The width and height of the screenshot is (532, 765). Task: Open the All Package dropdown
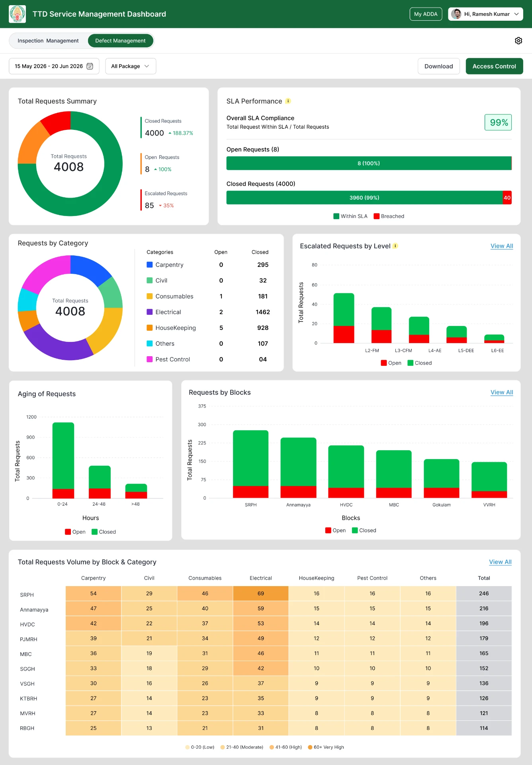coord(131,66)
